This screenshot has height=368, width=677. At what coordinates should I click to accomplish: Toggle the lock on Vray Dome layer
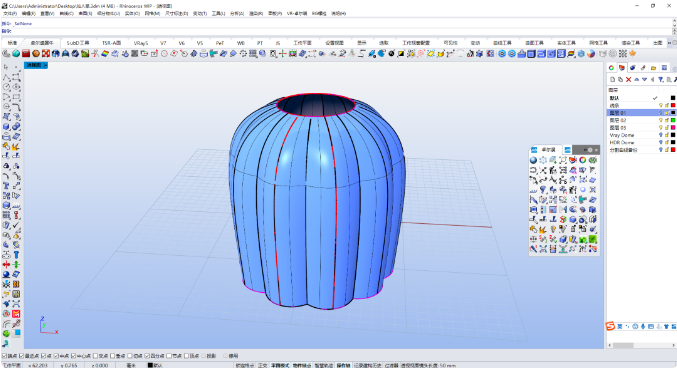(667, 135)
